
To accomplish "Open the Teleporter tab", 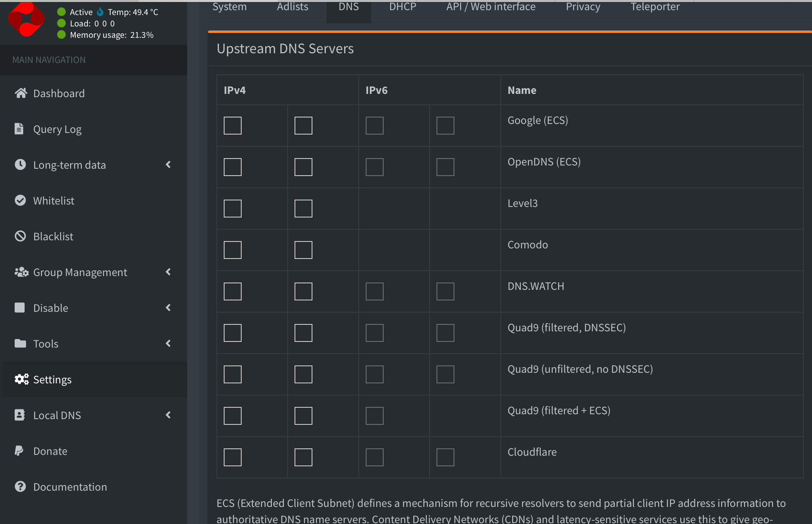I will point(655,7).
